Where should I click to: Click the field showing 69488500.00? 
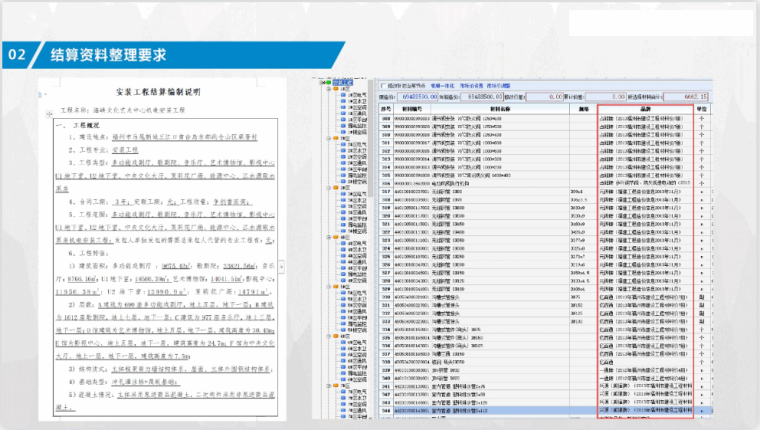click(x=487, y=96)
